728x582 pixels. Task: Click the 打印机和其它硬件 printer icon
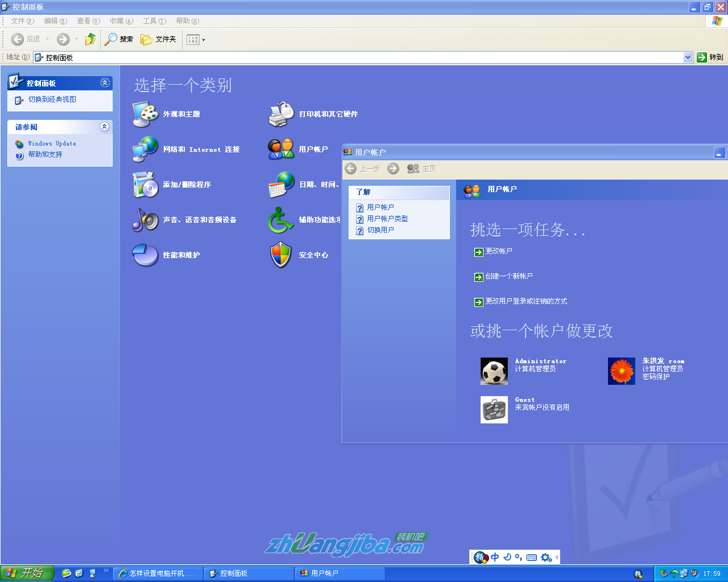coord(281,114)
